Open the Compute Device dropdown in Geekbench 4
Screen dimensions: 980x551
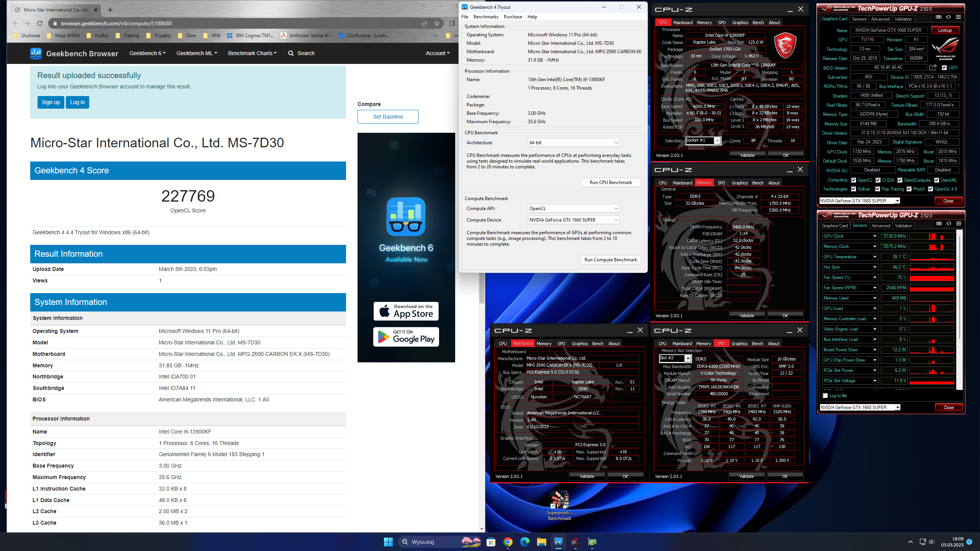pyautogui.click(x=573, y=220)
